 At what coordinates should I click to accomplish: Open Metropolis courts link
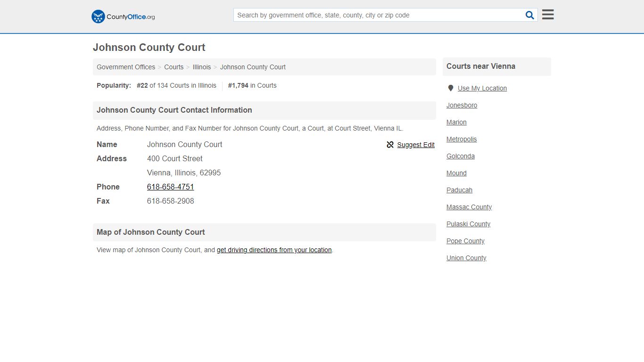[x=462, y=139]
